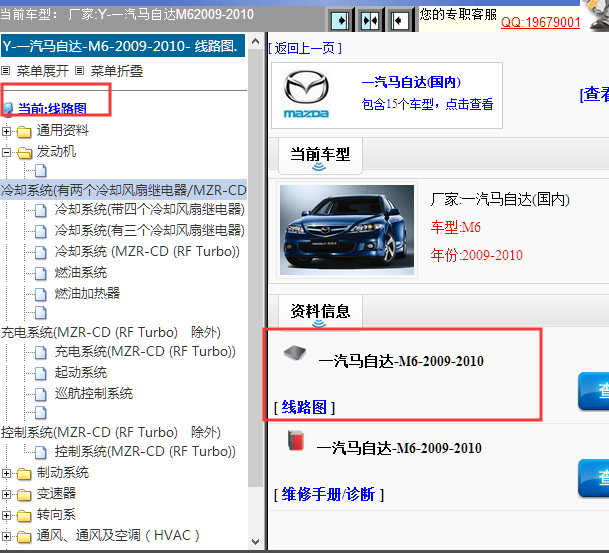Click page icon beside 冷却系统(有三个冷却风扇继电器)
The width and height of the screenshot is (609, 553).
coord(41,231)
